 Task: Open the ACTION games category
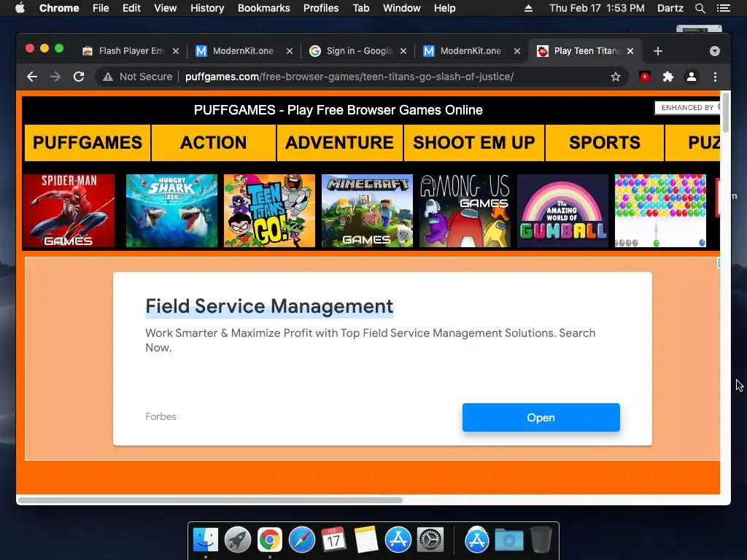[x=214, y=142]
